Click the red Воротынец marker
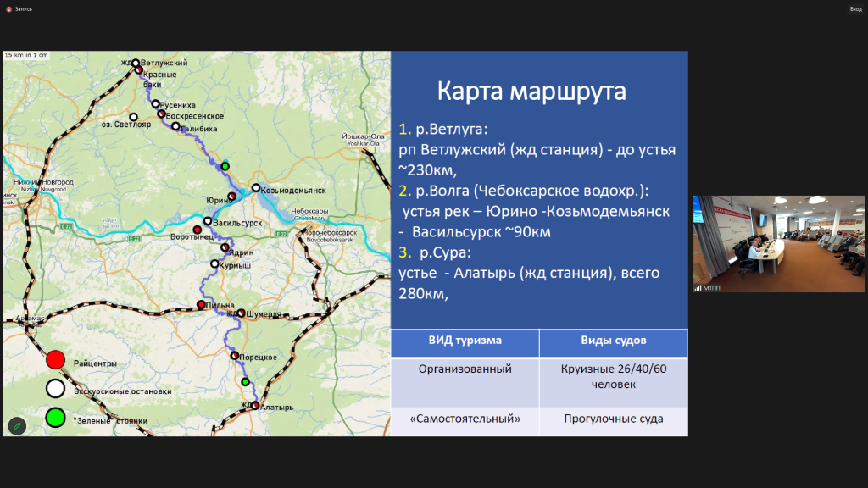Screen dimensions: 868x488 click(197, 230)
